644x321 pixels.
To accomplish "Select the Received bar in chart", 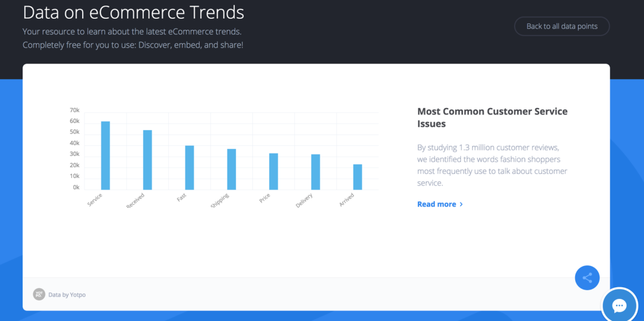I will (x=147, y=160).
